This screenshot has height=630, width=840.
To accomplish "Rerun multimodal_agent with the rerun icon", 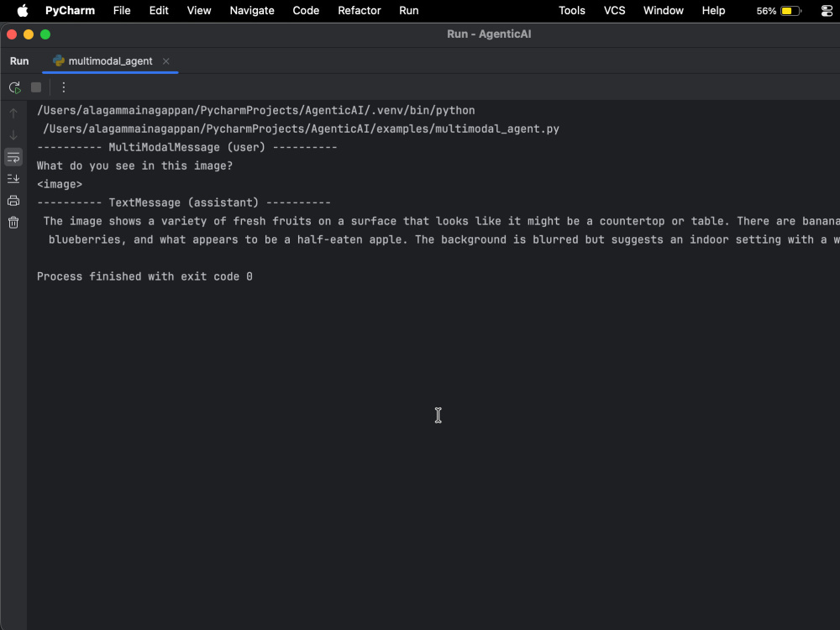I will point(14,87).
